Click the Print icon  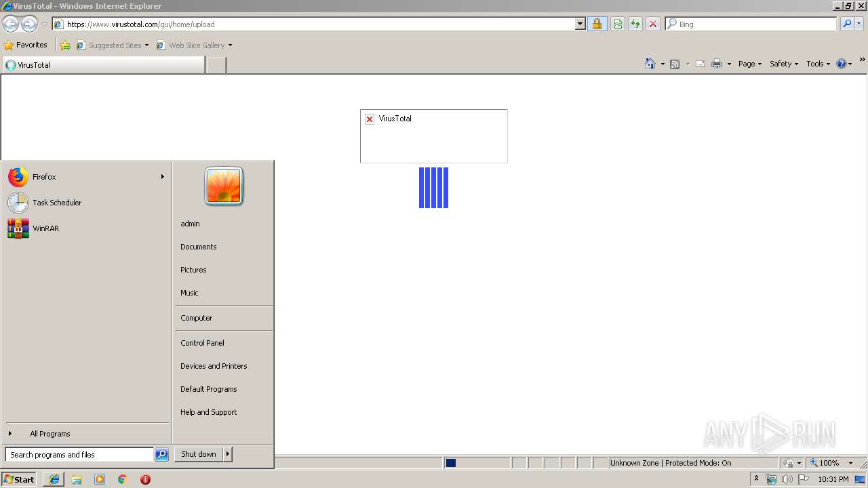717,64
